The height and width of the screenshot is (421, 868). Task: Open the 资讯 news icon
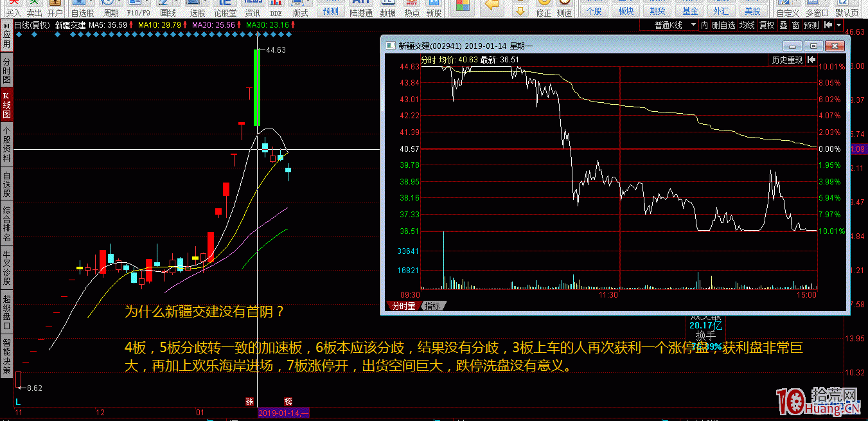(252, 8)
